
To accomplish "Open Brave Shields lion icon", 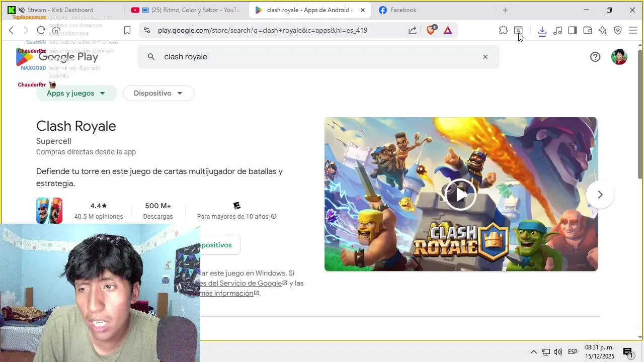I will 431,30.
